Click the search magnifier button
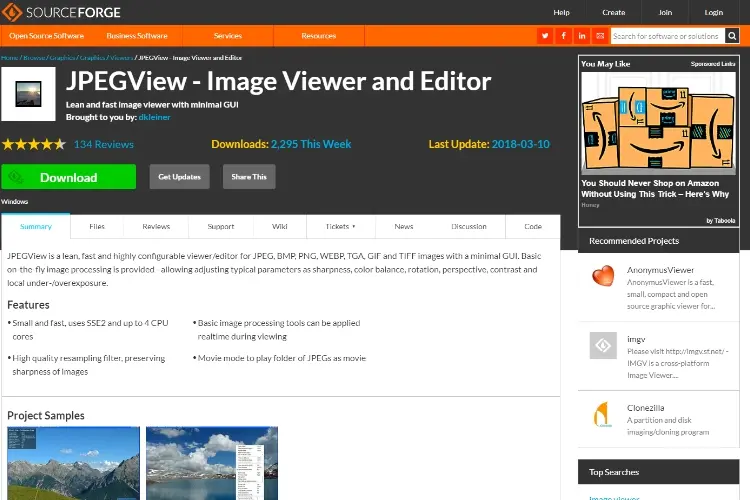 [x=732, y=36]
